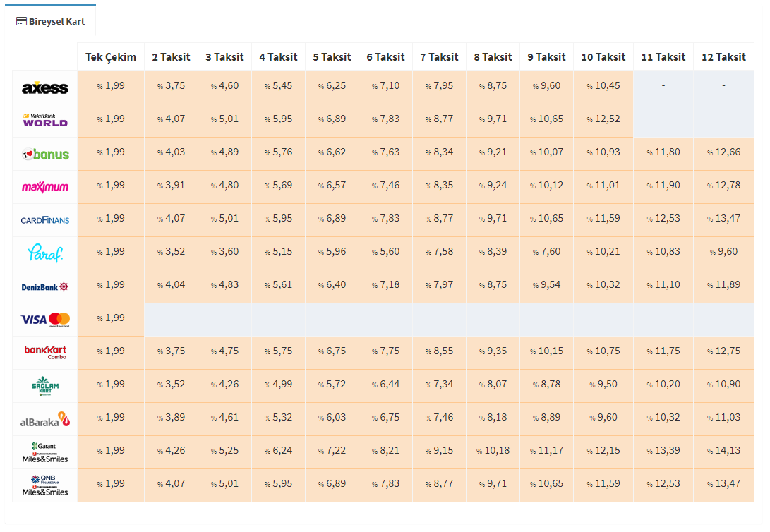
Task: Select the Paraf card logo
Action: coord(45,253)
